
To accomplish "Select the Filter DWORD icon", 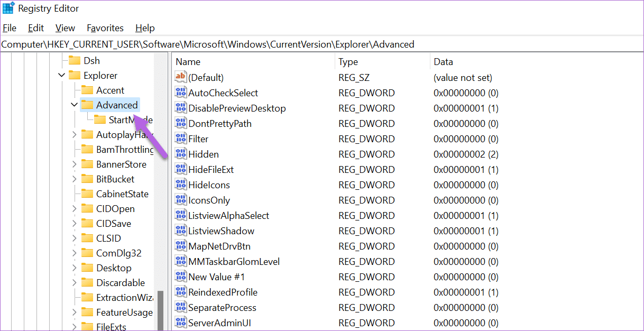I will tap(181, 139).
